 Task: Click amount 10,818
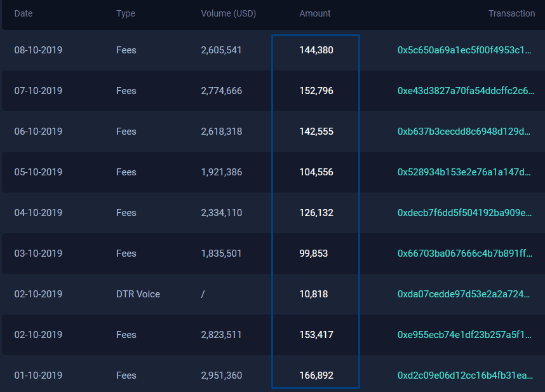(x=314, y=294)
